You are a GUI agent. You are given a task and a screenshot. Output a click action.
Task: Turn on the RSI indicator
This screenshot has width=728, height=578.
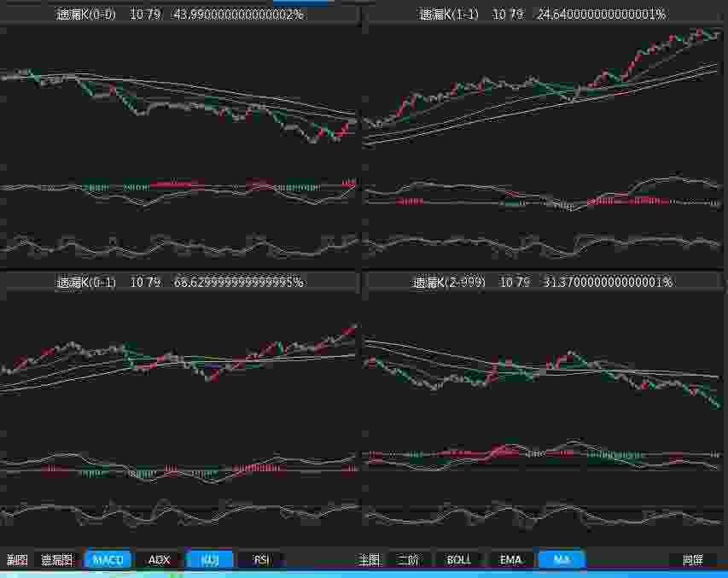click(x=261, y=560)
